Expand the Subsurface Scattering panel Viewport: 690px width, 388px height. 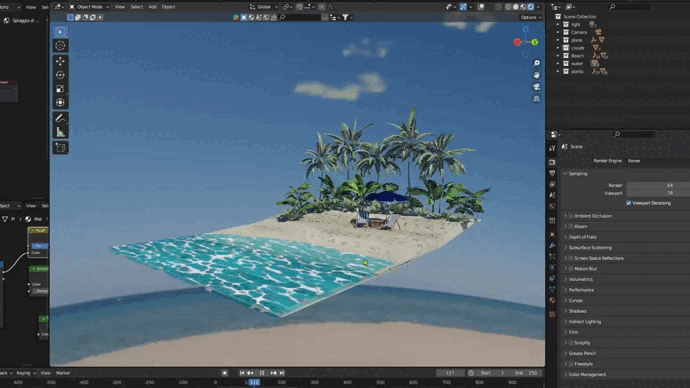pos(590,248)
